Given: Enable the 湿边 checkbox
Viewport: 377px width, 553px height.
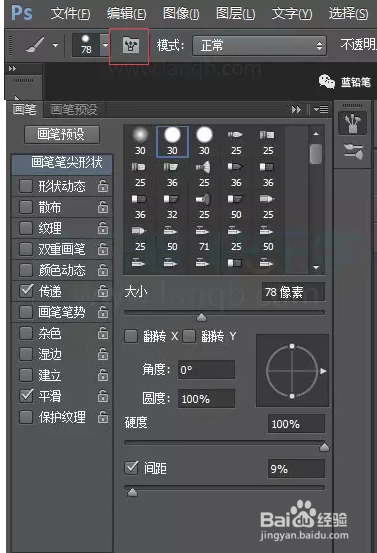Looking at the screenshot, I should [26, 354].
